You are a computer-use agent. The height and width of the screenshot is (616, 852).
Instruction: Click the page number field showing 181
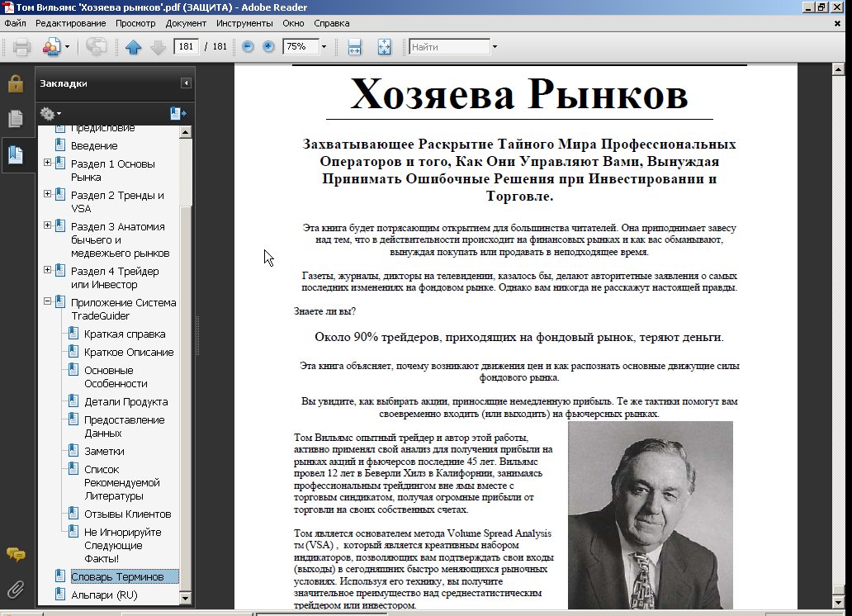coord(186,47)
